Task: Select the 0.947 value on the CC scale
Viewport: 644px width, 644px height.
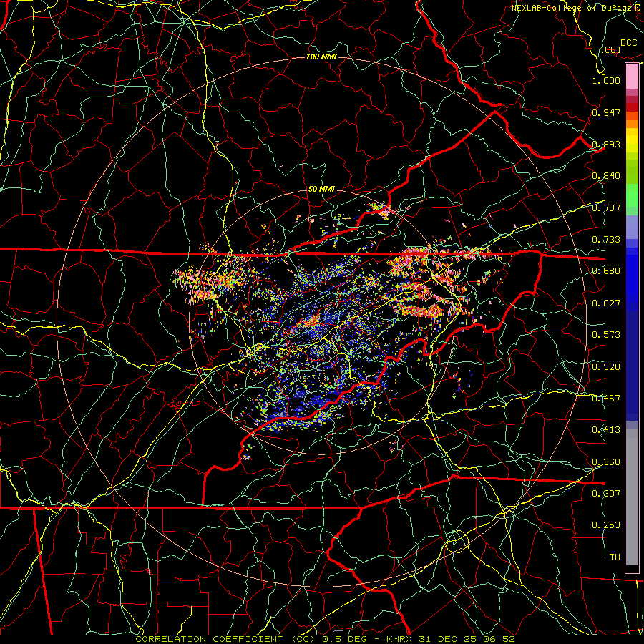Action: (x=606, y=112)
